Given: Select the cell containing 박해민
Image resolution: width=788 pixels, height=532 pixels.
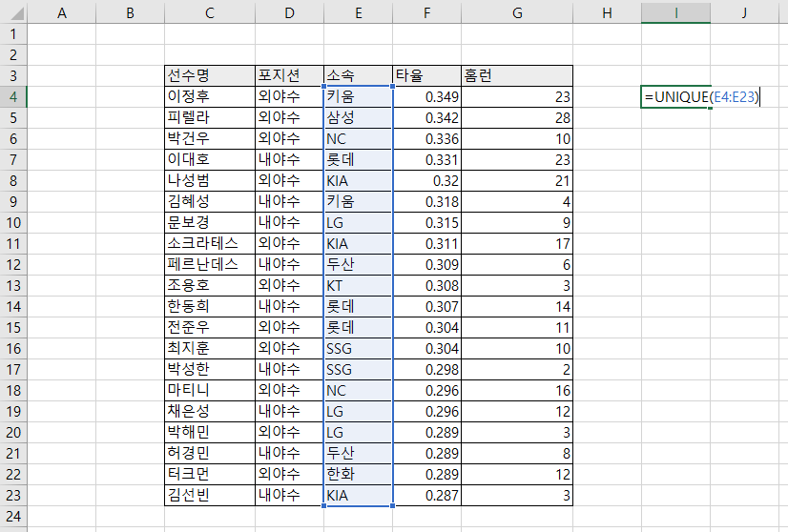Looking at the screenshot, I should point(210,433).
